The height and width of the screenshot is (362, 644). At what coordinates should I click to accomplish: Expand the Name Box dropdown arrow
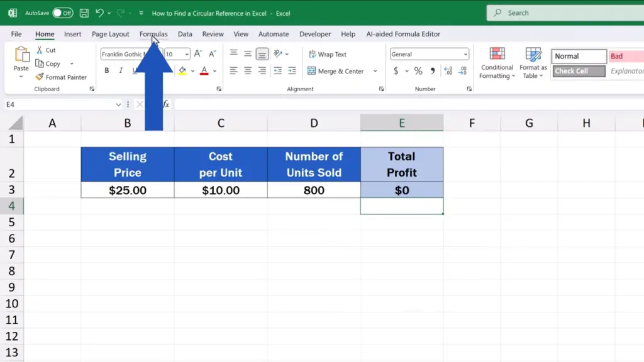[118, 104]
